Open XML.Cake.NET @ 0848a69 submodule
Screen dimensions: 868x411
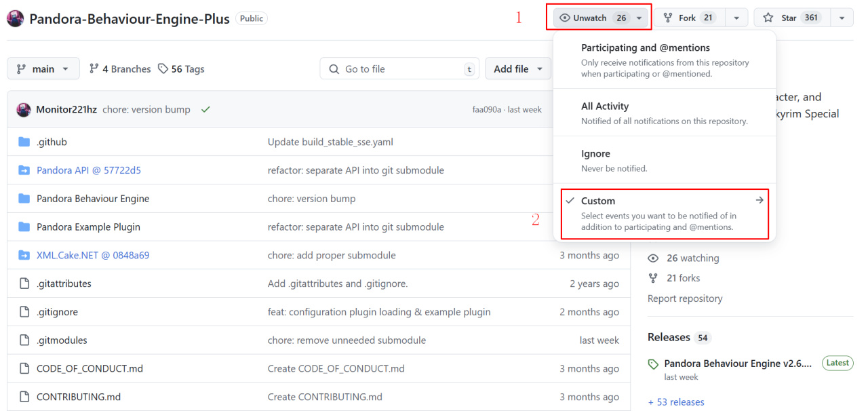point(93,255)
